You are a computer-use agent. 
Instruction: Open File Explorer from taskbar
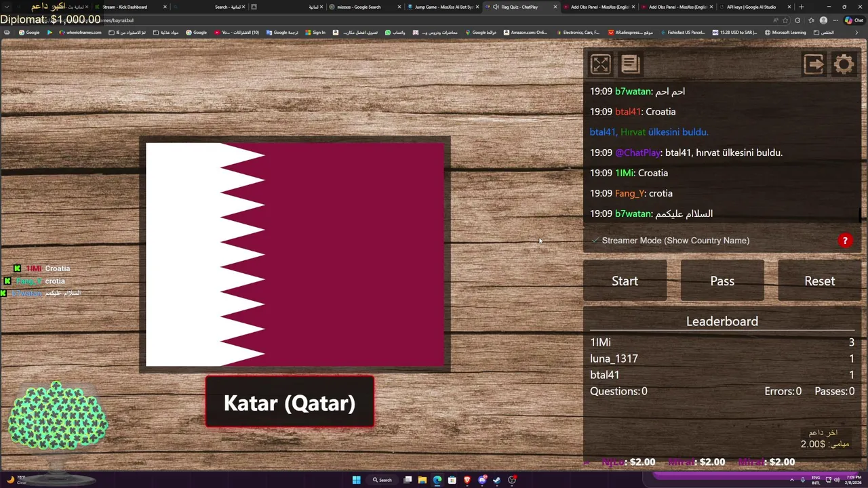coord(422,480)
